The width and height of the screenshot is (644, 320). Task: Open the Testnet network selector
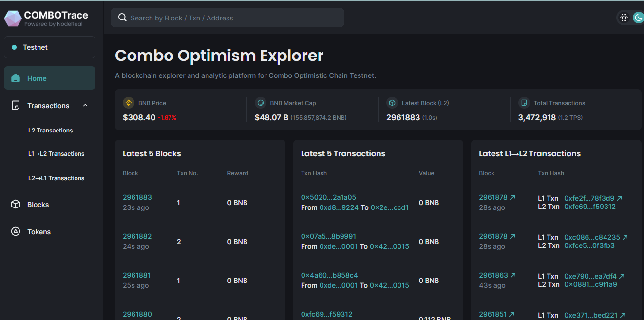pyautogui.click(x=50, y=47)
